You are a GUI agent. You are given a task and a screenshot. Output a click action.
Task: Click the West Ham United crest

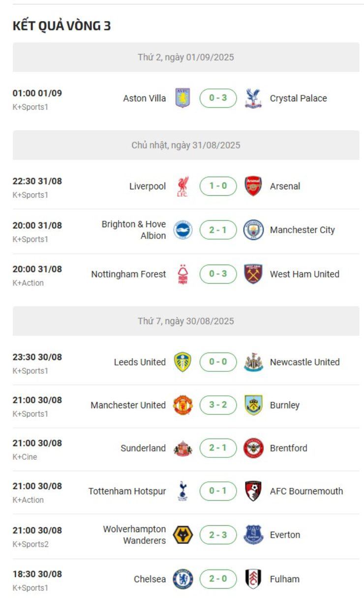[x=253, y=274]
